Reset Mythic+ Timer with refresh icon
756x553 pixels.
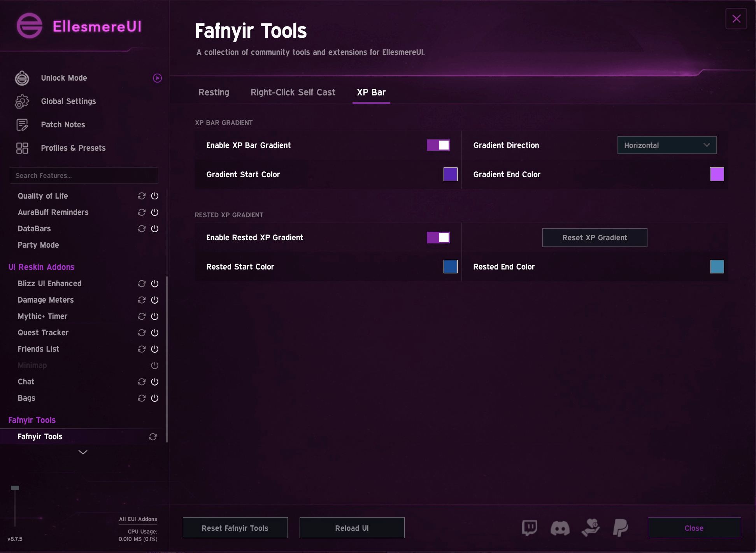click(x=142, y=316)
